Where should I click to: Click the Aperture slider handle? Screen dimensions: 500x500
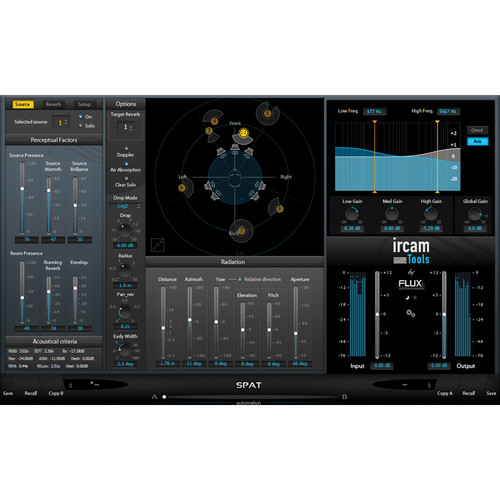296,333
